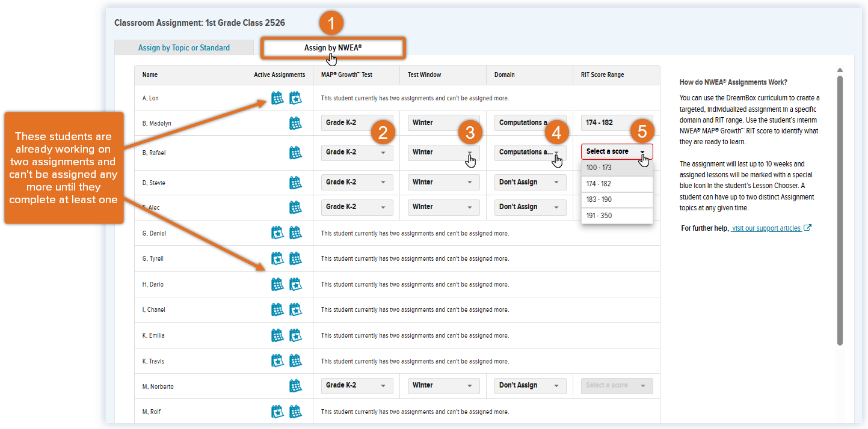This screenshot has height=429, width=868.
Task: Select the 191 - 350 score range option
Action: click(x=617, y=216)
